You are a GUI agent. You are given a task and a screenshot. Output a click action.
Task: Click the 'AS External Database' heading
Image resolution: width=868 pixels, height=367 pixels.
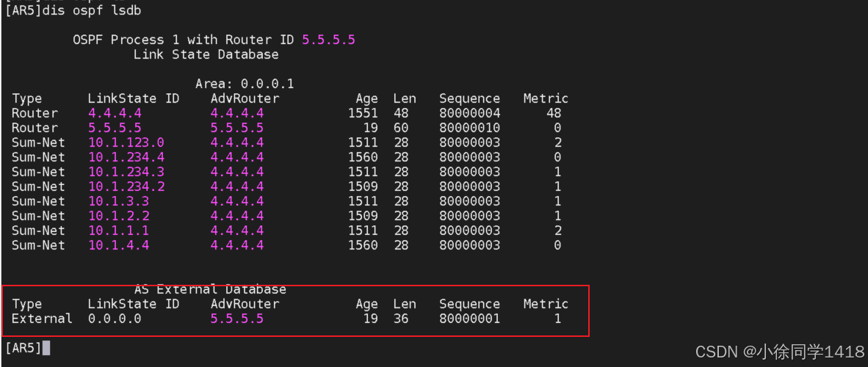pyautogui.click(x=210, y=289)
